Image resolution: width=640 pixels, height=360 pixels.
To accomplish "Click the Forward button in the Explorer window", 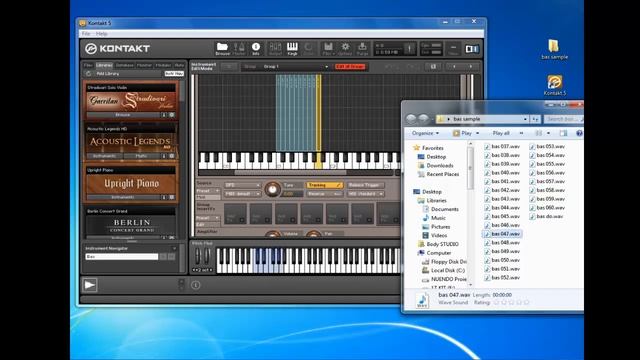I will pos(424,119).
